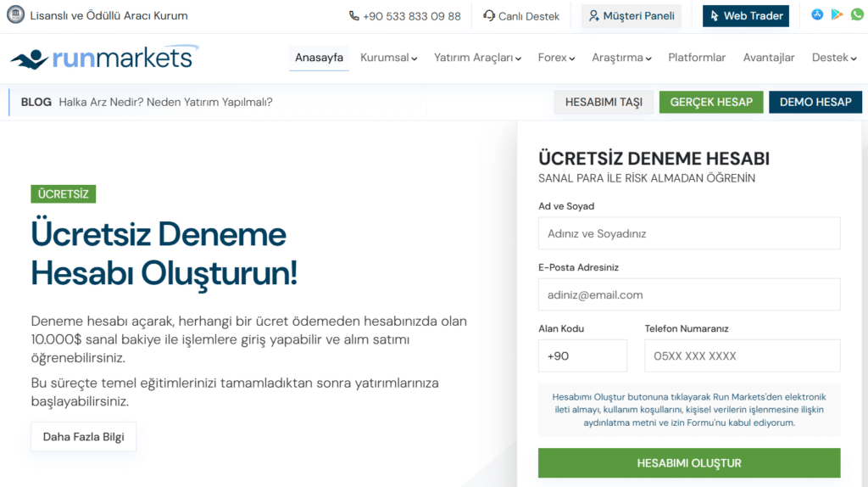This screenshot has height=487, width=868.
Task: Open the Google Play store icon
Action: (x=837, y=15)
